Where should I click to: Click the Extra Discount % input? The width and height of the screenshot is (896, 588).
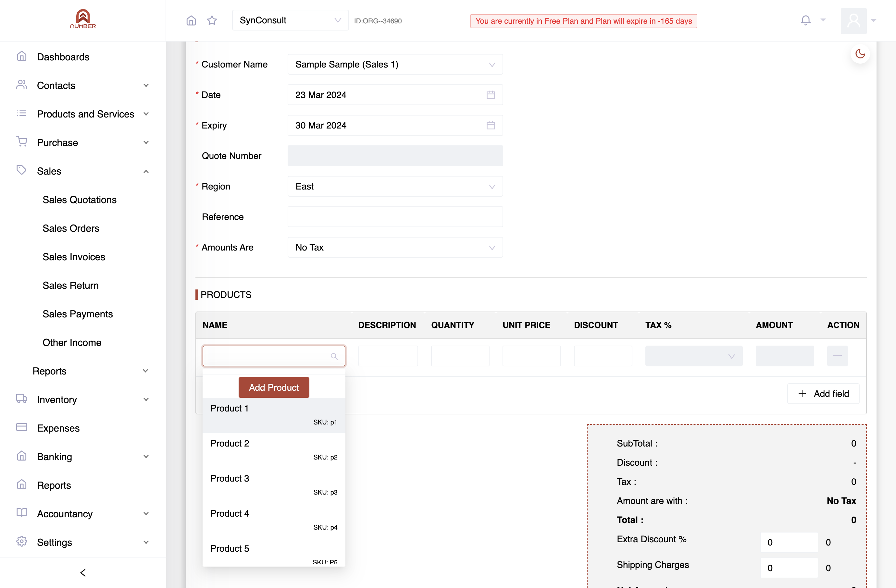[x=789, y=542]
